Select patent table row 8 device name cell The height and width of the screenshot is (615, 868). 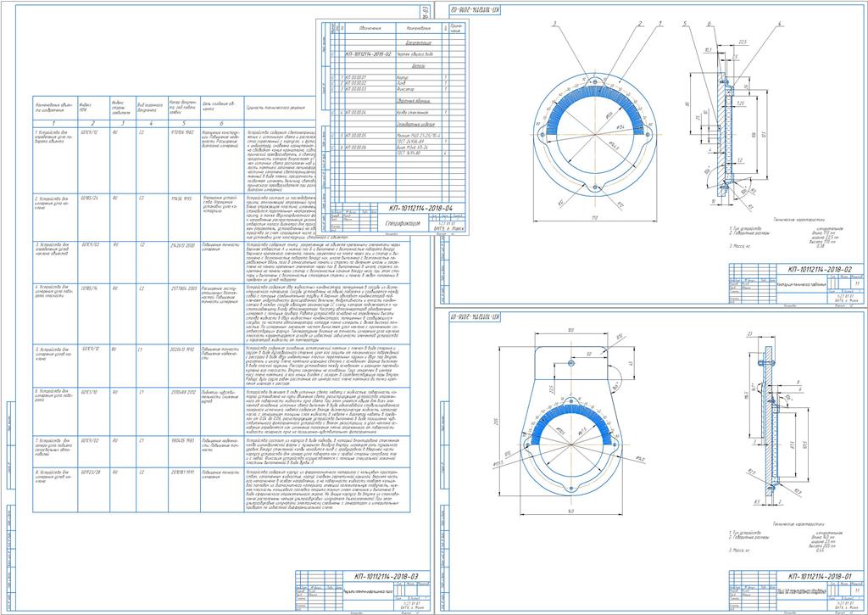(55, 489)
